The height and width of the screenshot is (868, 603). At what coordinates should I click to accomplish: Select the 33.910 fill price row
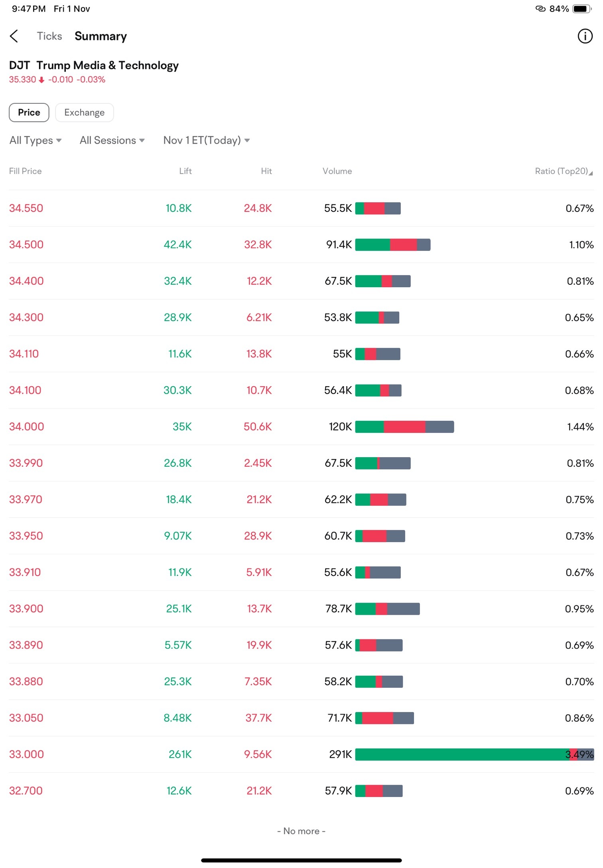[x=301, y=572]
